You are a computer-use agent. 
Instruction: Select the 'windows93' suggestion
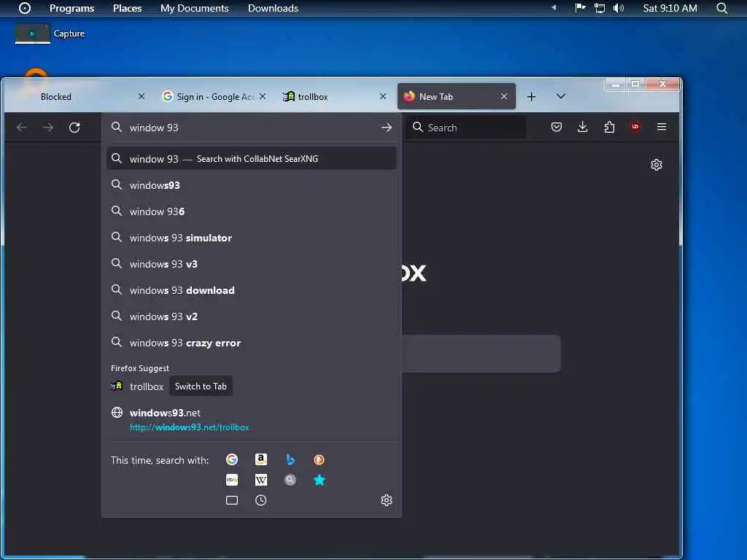[252, 185]
